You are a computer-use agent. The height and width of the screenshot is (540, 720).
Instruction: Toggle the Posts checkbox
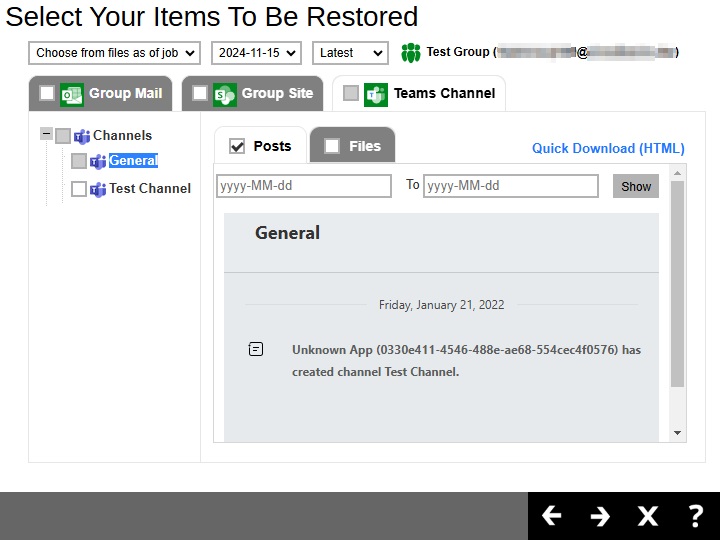coord(237,147)
